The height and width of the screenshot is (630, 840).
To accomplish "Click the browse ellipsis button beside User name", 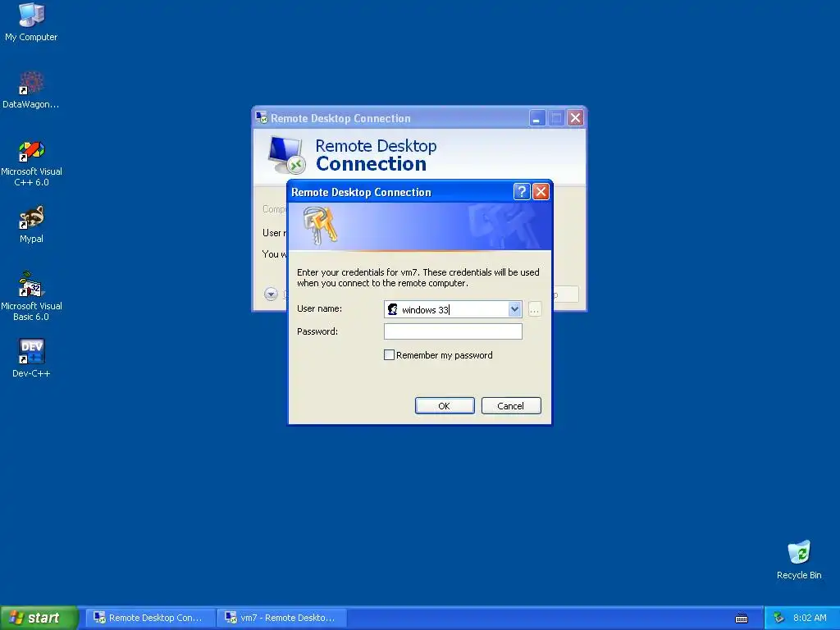I will click(x=535, y=309).
